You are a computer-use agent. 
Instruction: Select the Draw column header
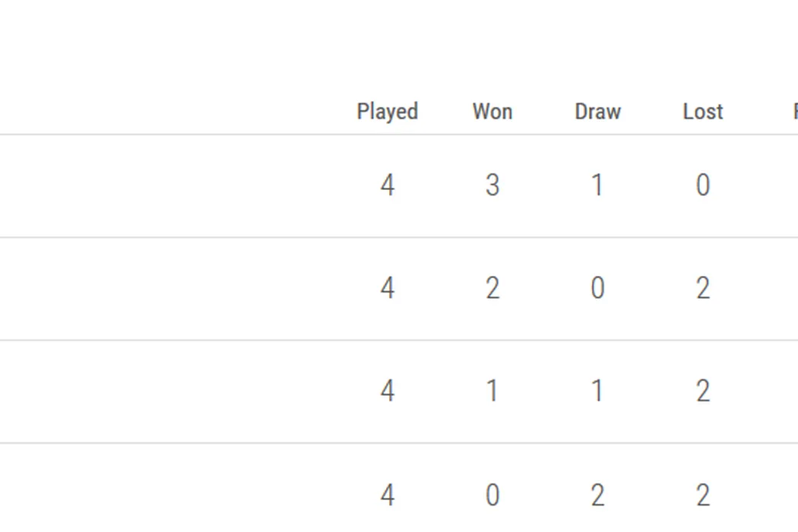click(597, 112)
